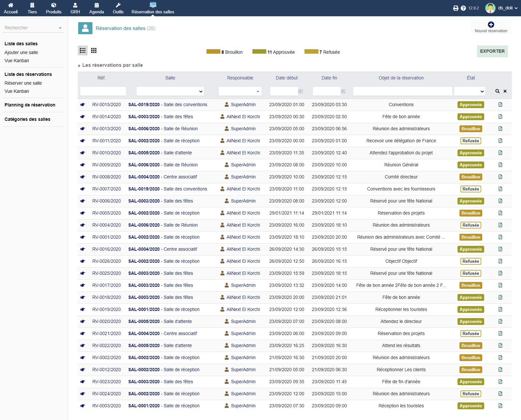Viewport: 521px width, 420px height.
Task: Click pointing-hand icon of RV-0010/2020 row
Action: click(x=83, y=153)
